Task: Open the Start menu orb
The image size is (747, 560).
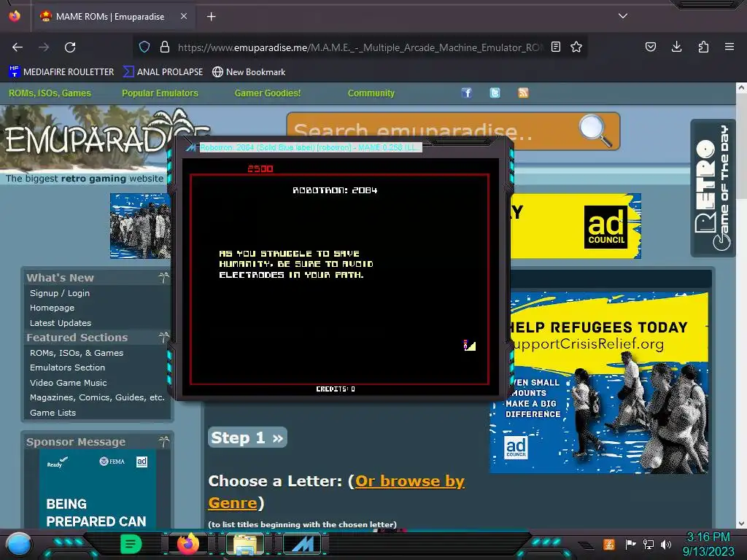Action: click(18, 544)
